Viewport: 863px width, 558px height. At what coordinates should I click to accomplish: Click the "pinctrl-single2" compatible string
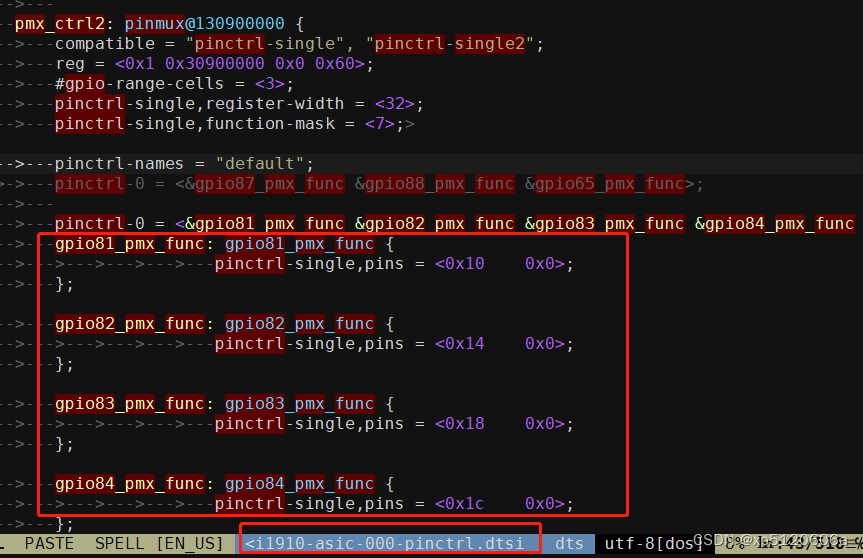pos(450,43)
